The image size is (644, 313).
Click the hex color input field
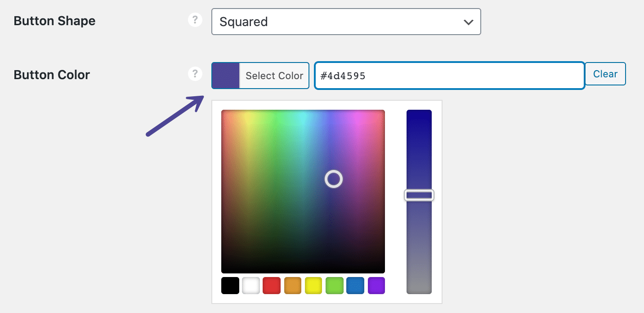[x=449, y=75]
